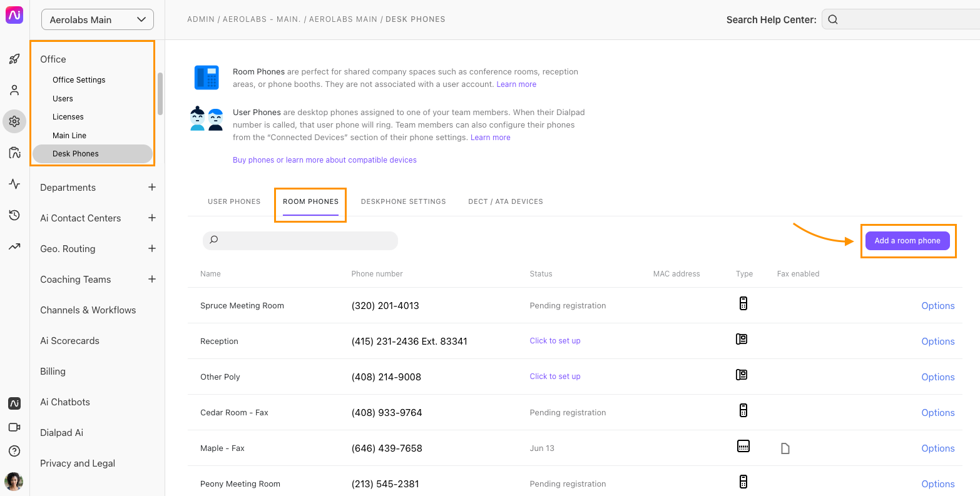Switch to the User Phones tab
Image resolution: width=980 pixels, height=496 pixels.
click(234, 201)
